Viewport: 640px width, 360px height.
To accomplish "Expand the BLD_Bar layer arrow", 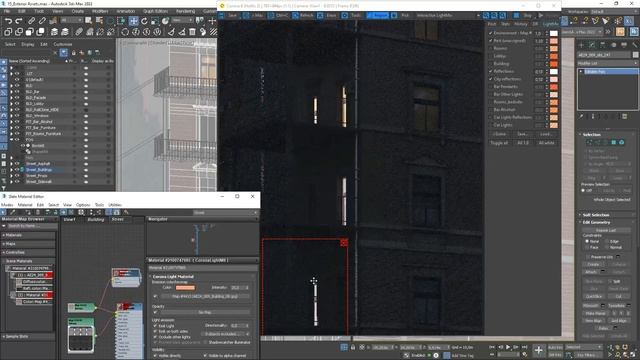I will tap(11, 92).
